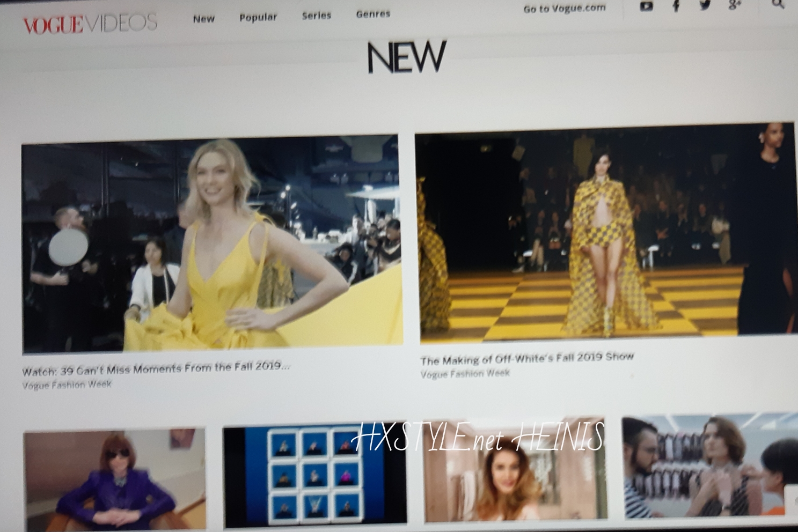This screenshot has height=532, width=798.
Task: Open the Vogue Twitter icon
Action: pos(705,5)
